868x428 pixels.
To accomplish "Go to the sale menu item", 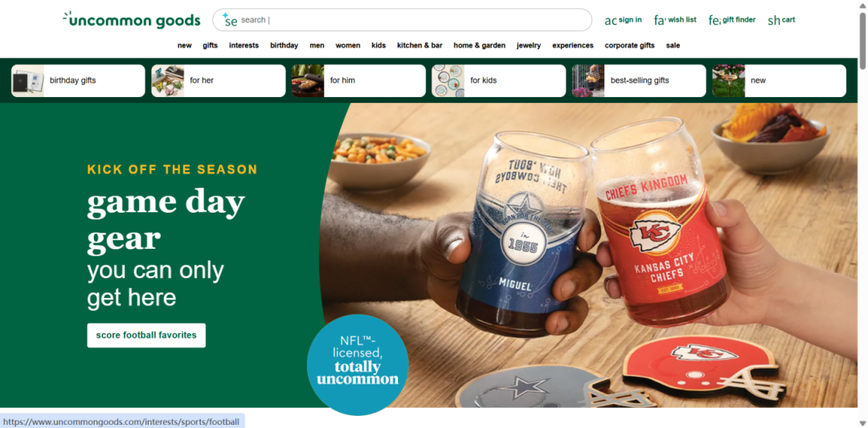I will (673, 45).
